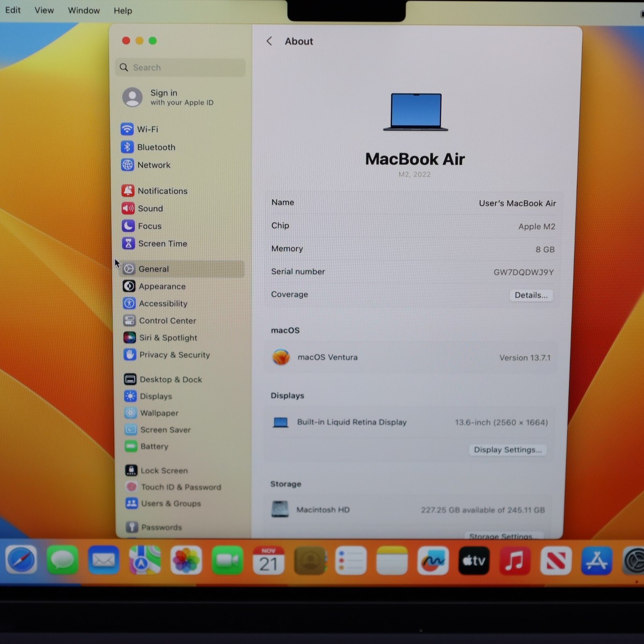
Task: Open App Store from Dock
Action: coord(597,560)
